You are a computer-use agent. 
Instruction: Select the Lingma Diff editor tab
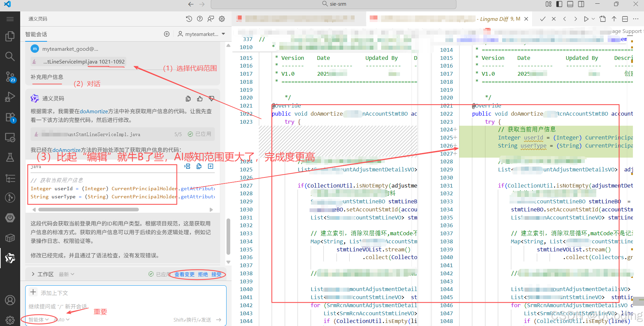tap(448, 19)
